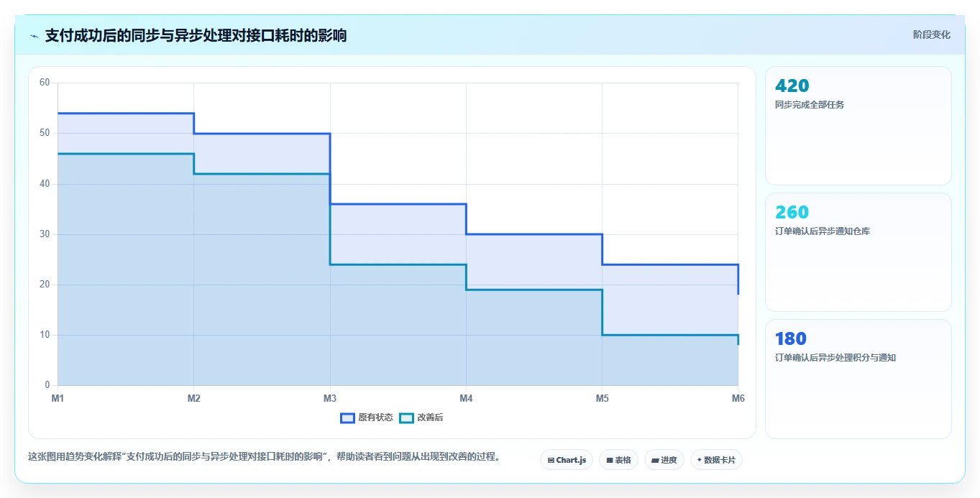Viewport: 980px width, 498px height.
Task: Click the 表格 tag
Action: pos(618,460)
